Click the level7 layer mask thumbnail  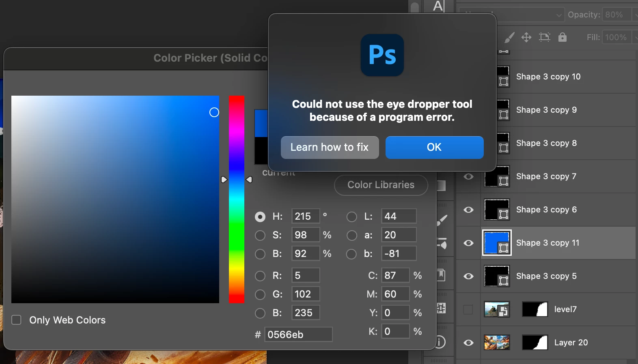tap(535, 309)
